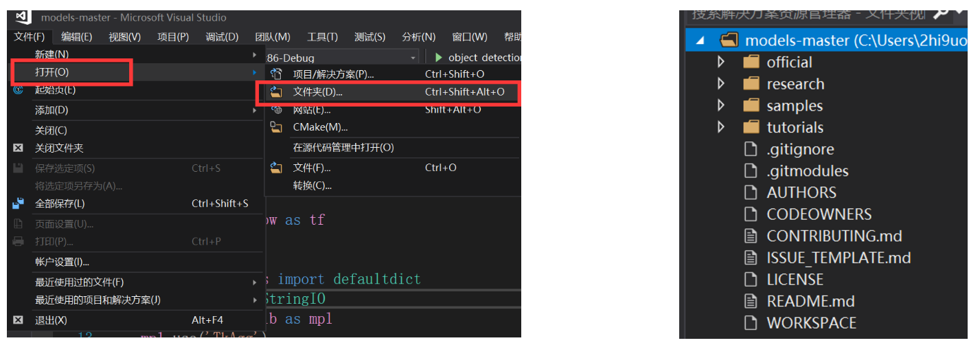
Task: Open the 视图(V) menu
Action: point(124,36)
